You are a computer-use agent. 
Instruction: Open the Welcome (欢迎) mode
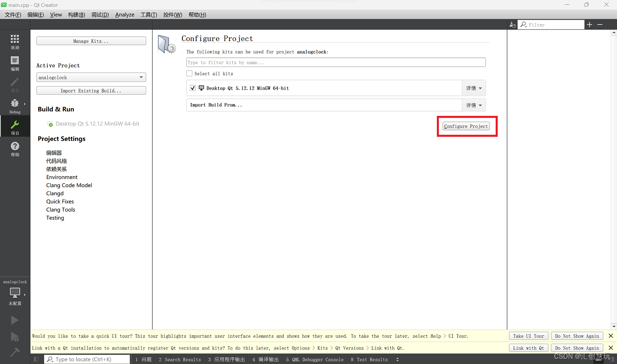click(15, 42)
